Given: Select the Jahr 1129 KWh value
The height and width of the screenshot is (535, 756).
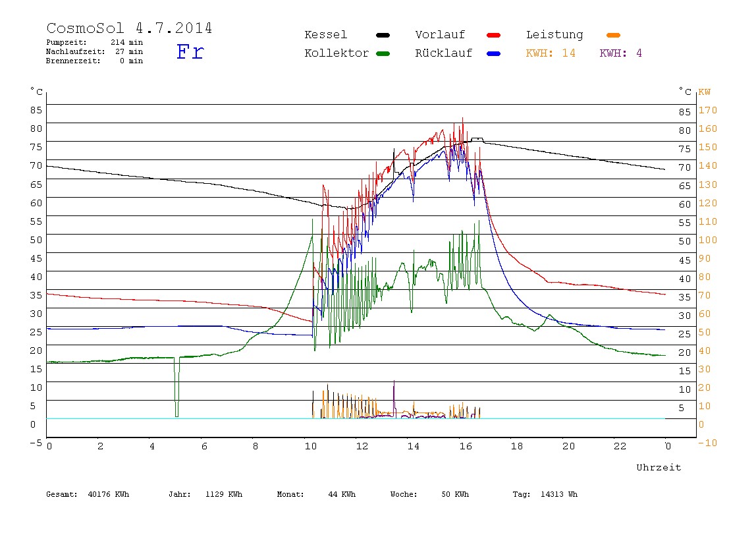Looking at the screenshot, I should 205,494.
